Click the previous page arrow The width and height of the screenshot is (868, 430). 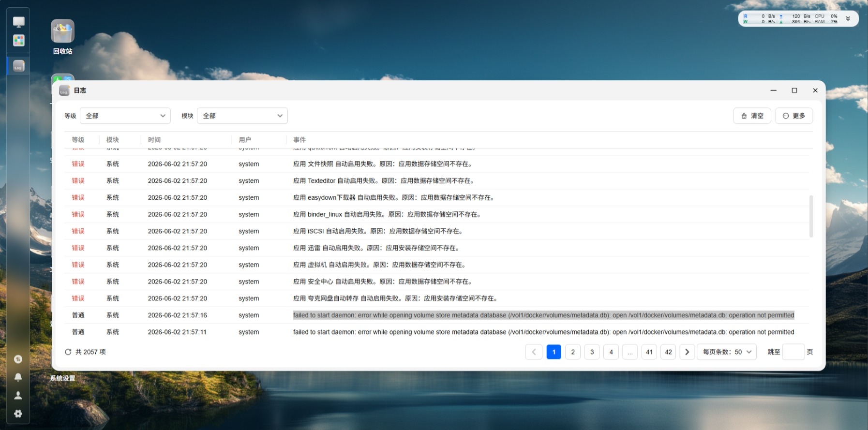[533, 352]
